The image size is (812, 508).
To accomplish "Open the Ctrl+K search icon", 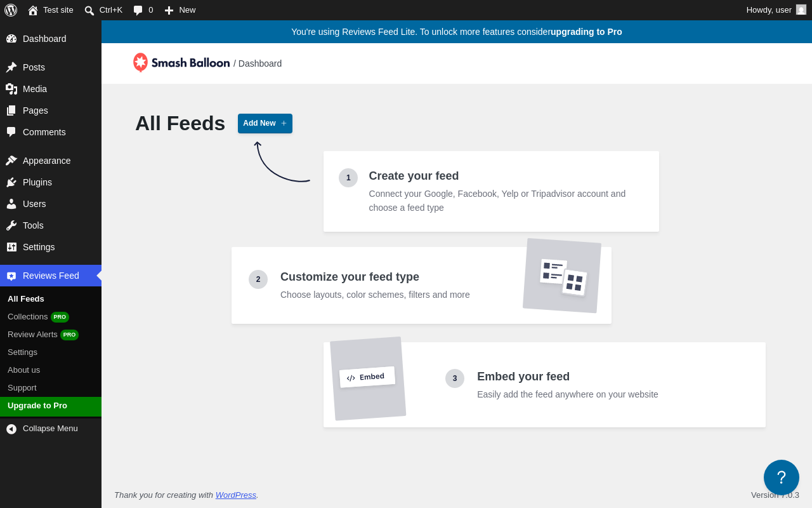I will pyautogui.click(x=89, y=10).
